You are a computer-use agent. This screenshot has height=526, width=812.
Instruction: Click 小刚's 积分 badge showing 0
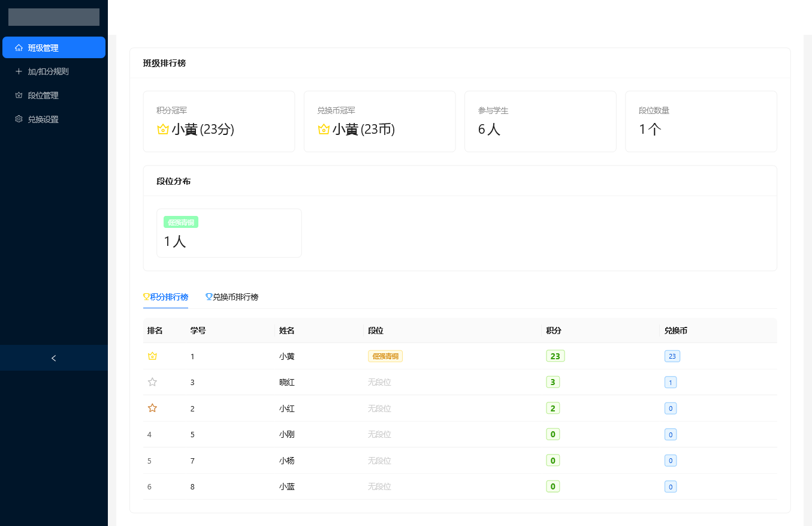[x=553, y=434]
